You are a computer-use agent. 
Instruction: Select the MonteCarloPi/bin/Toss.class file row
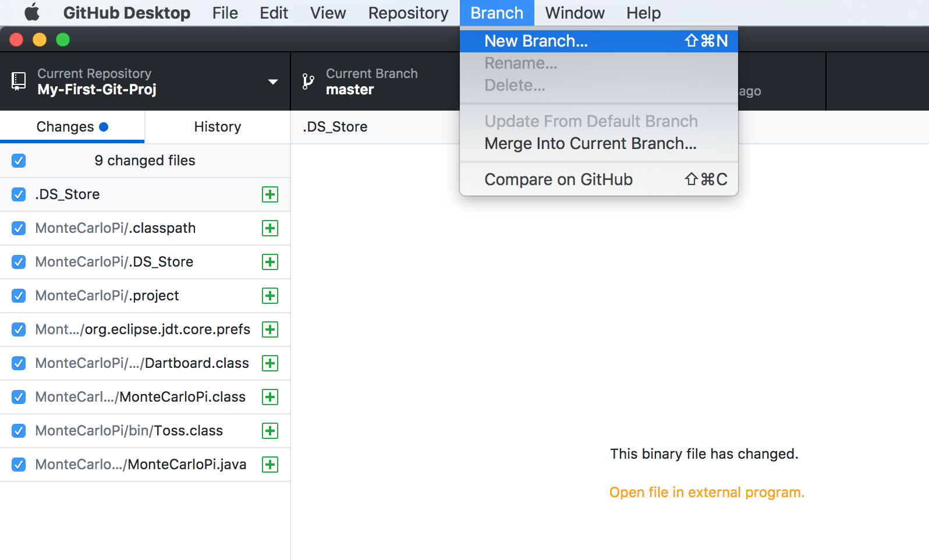145,431
